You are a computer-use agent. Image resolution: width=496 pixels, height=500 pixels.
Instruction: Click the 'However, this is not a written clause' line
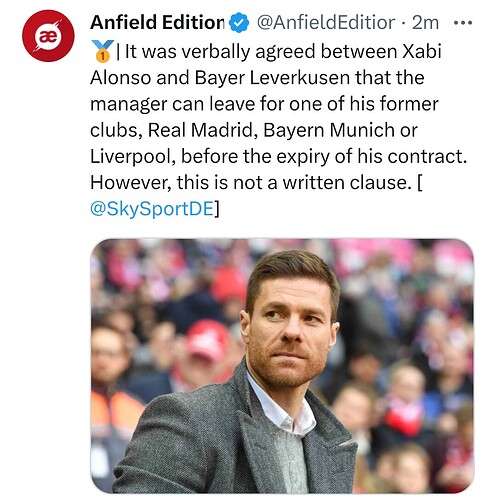coord(256,183)
